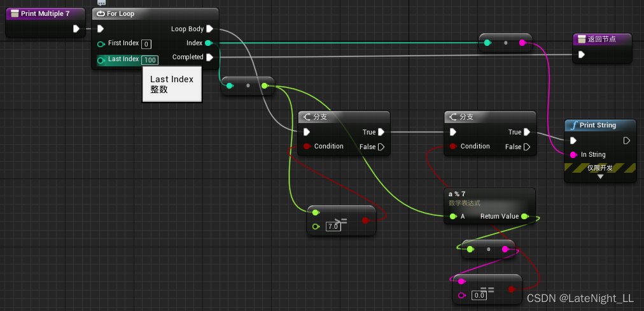The width and height of the screenshot is (644, 311).
Task: Click the For Loop Completed exec pin
Action: (x=209, y=57)
